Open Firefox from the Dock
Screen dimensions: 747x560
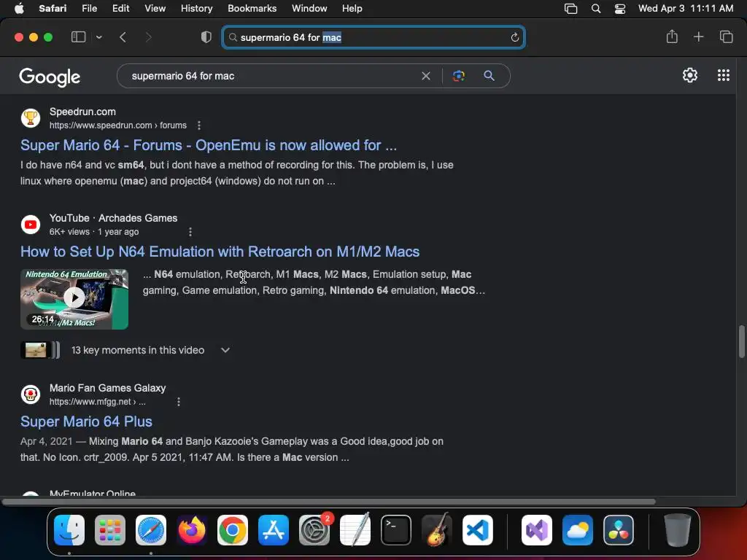(x=192, y=530)
